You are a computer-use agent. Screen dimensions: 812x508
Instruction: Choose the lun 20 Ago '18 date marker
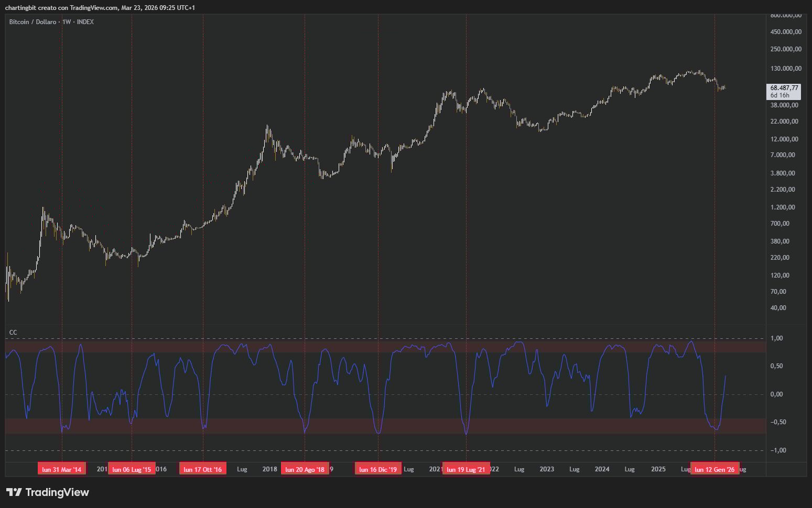point(305,469)
